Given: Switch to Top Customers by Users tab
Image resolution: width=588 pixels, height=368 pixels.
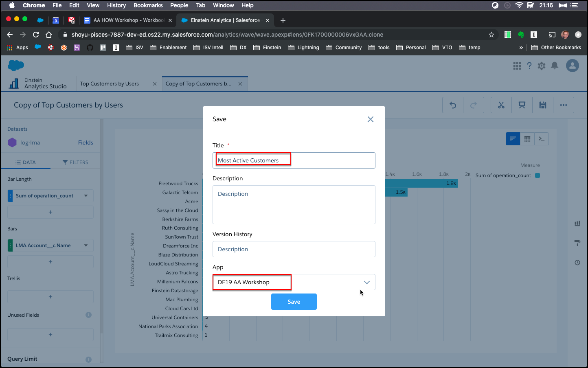Looking at the screenshot, I should (110, 84).
